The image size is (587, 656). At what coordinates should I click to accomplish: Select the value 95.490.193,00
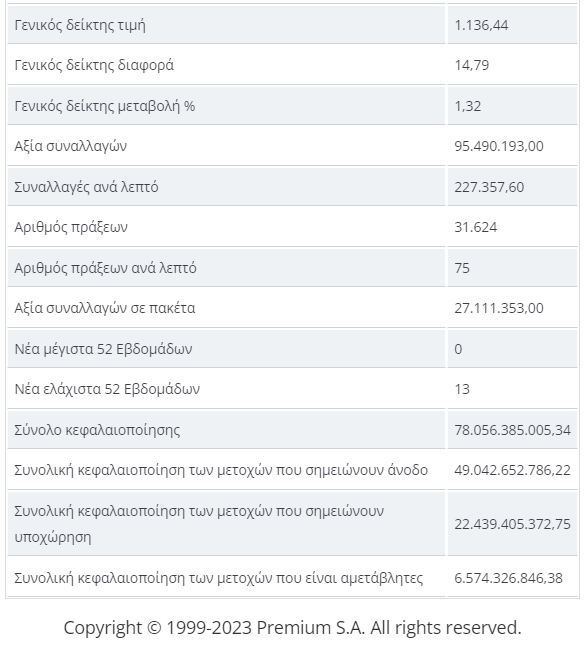point(499,146)
